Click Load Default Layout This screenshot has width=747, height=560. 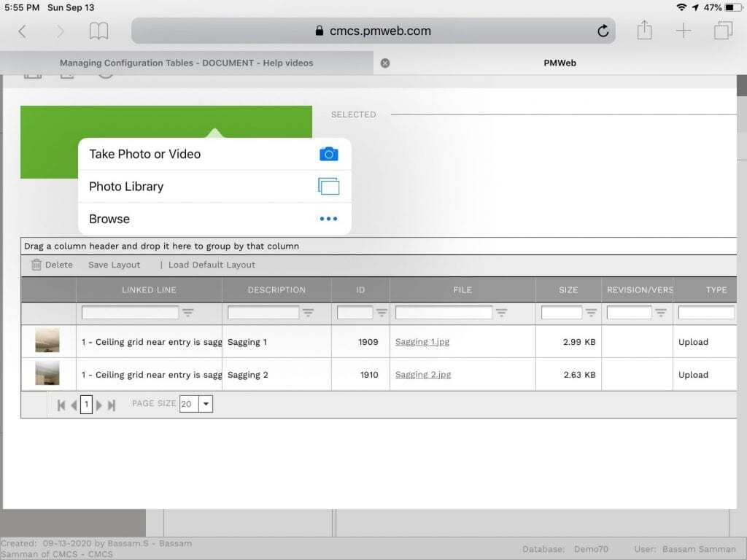click(211, 265)
